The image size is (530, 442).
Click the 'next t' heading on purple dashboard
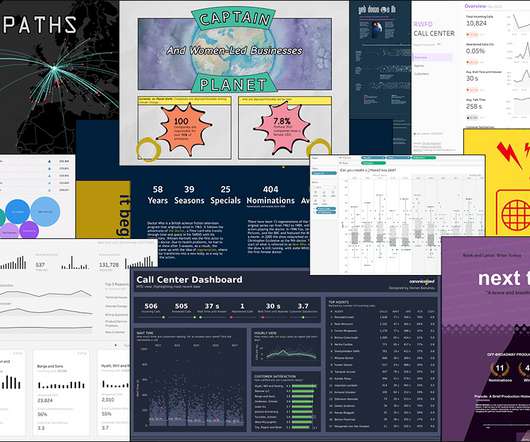504,278
